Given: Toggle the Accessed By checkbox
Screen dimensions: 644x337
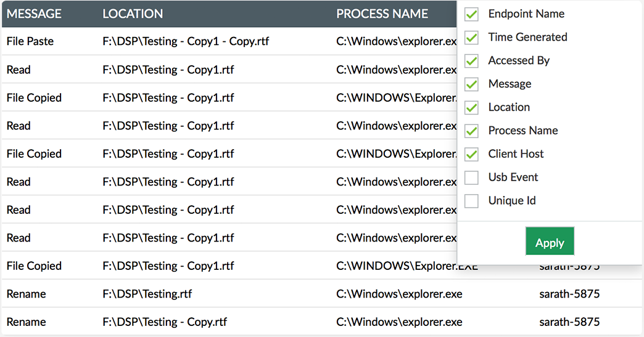Looking at the screenshot, I should (471, 61).
